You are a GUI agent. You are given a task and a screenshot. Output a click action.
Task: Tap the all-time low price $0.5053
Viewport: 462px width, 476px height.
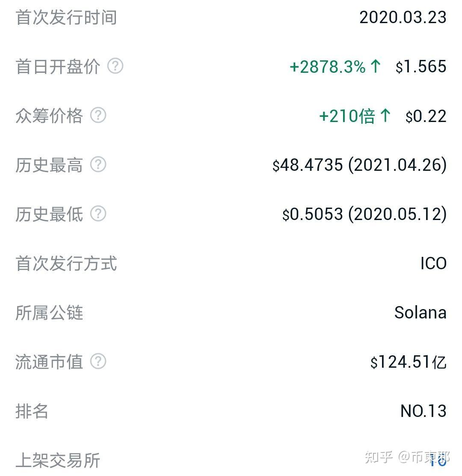tap(313, 214)
